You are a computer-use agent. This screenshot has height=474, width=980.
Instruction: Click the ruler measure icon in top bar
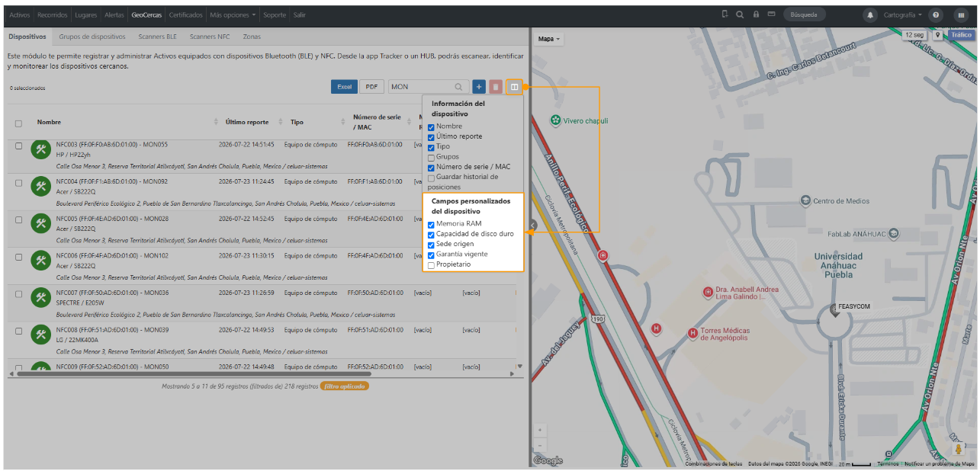tap(772, 14)
